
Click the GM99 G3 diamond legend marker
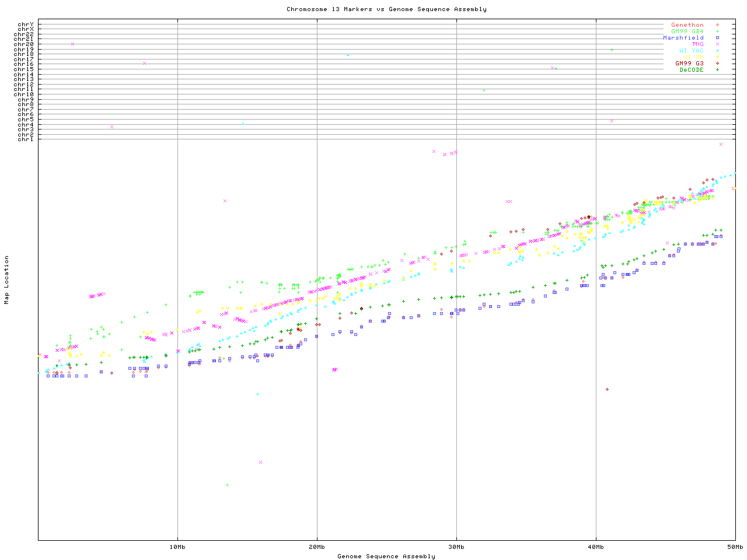717,64
